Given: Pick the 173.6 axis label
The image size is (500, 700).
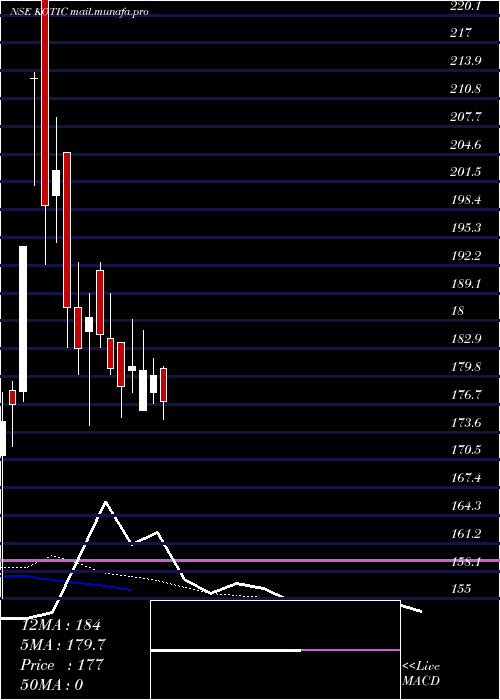Looking at the screenshot, I should pyautogui.click(x=465, y=422).
